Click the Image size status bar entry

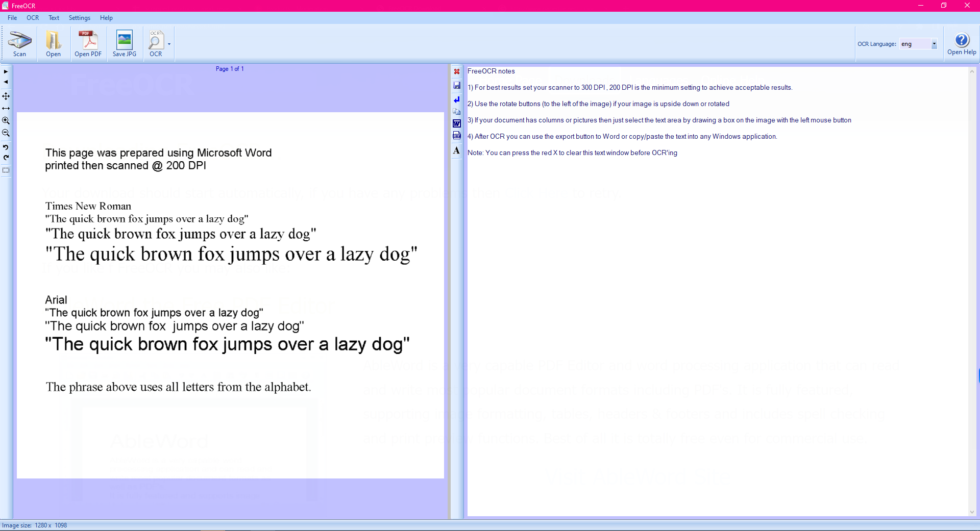click(35, 525)
